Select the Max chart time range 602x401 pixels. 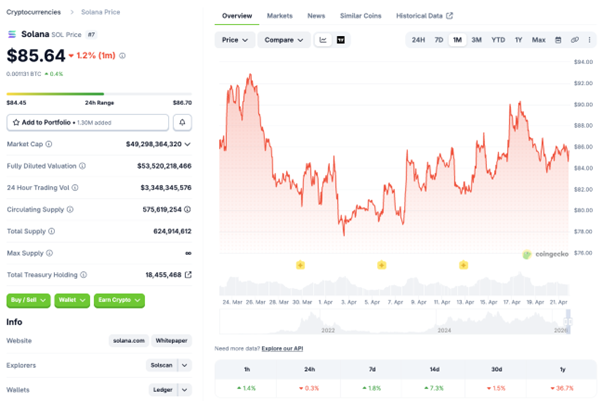[538, 40]
